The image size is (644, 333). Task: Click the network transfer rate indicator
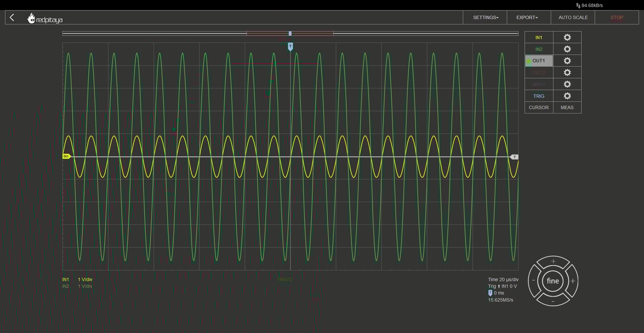(589, 5)
